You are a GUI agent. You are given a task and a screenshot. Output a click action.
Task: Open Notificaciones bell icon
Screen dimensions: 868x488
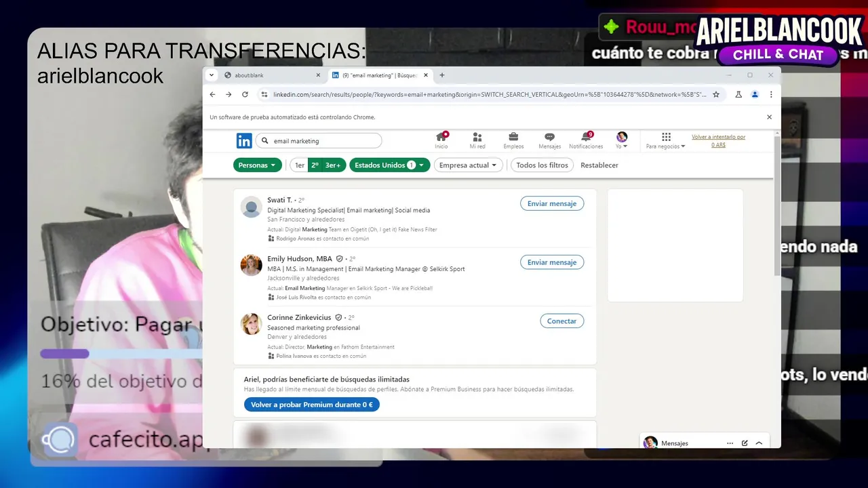pos(586,141)
